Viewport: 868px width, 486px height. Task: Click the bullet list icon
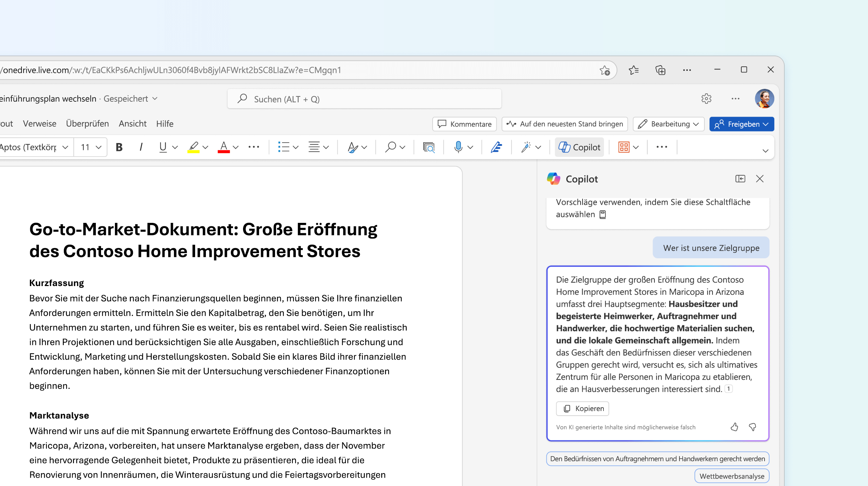point(284,147)
